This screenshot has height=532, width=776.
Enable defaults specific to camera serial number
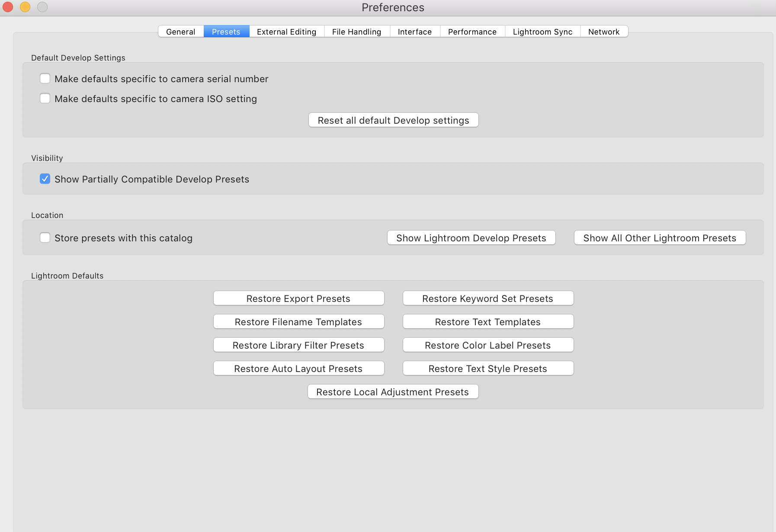click(45, 78)
